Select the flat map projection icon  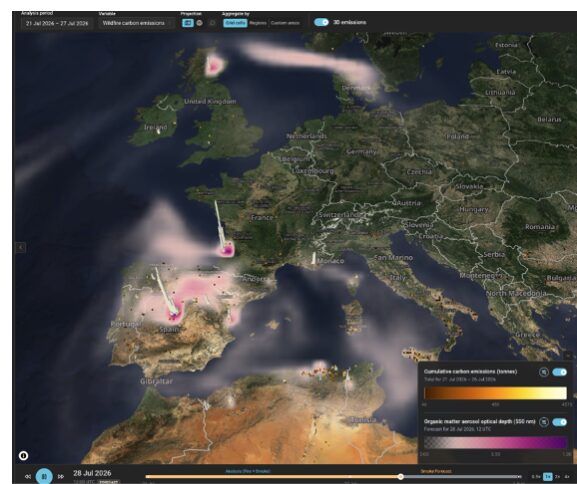[x=188, y=23]
